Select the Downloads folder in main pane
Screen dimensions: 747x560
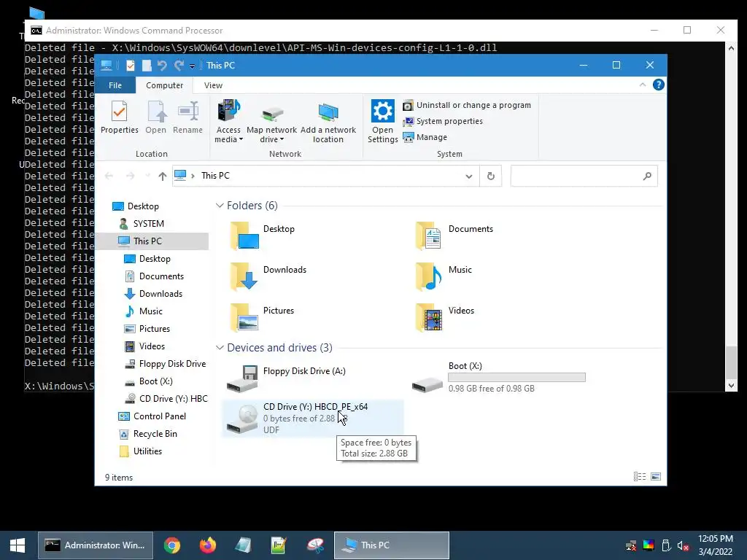pos(268,276)
